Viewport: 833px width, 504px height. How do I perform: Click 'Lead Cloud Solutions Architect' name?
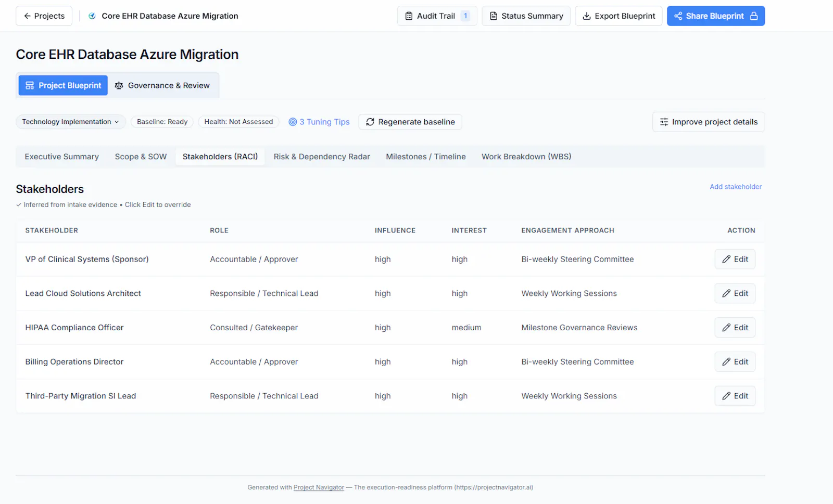point(83,293)
